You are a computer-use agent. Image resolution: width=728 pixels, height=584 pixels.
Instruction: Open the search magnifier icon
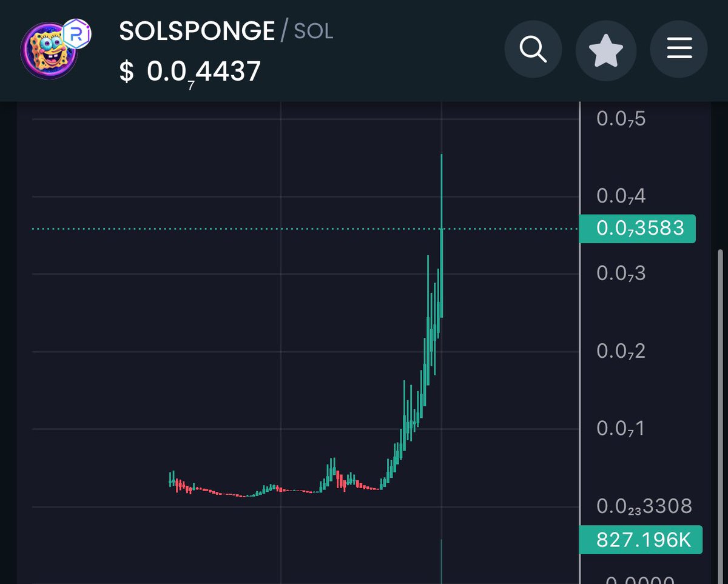pyautogui.click(x=534, y=49)
